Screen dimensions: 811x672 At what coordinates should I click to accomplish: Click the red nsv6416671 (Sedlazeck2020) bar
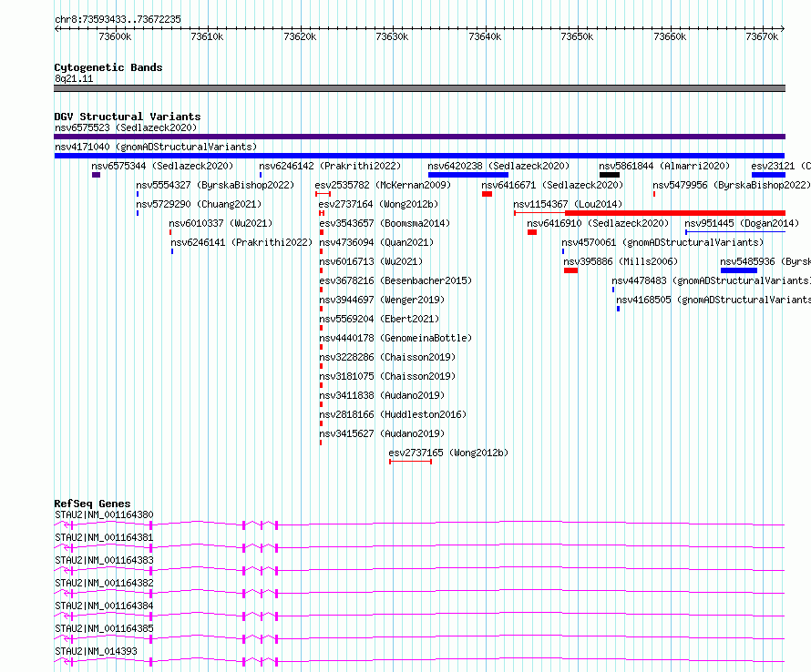coord(487,194)
